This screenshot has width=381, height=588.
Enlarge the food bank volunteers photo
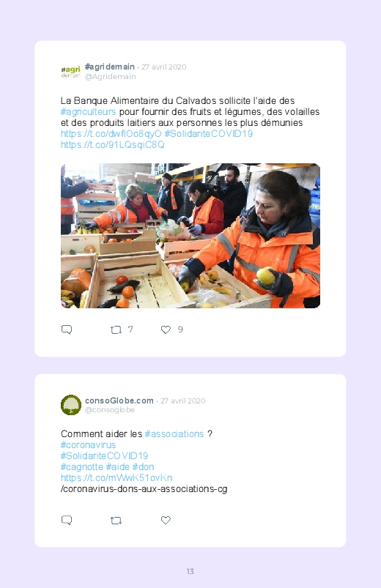(x=190, y=236)
